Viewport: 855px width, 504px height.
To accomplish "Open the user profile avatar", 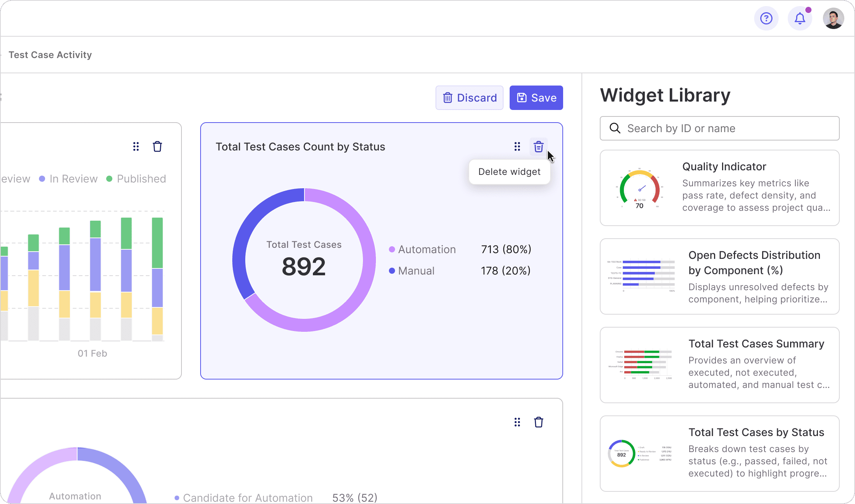I will (x=833, y=18).
